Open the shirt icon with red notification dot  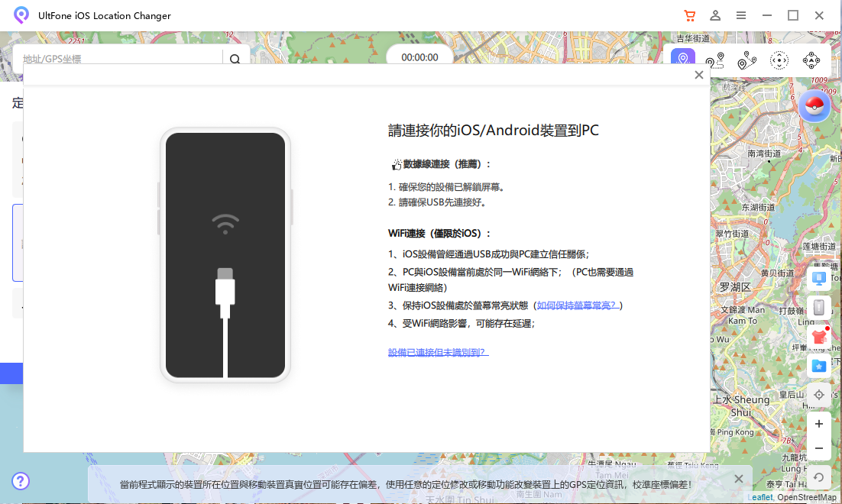819,336
